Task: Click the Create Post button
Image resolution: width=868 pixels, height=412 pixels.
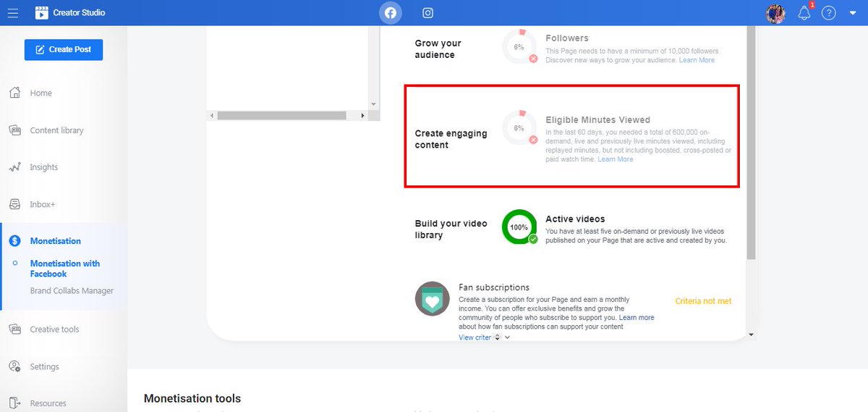Action: 64,49
